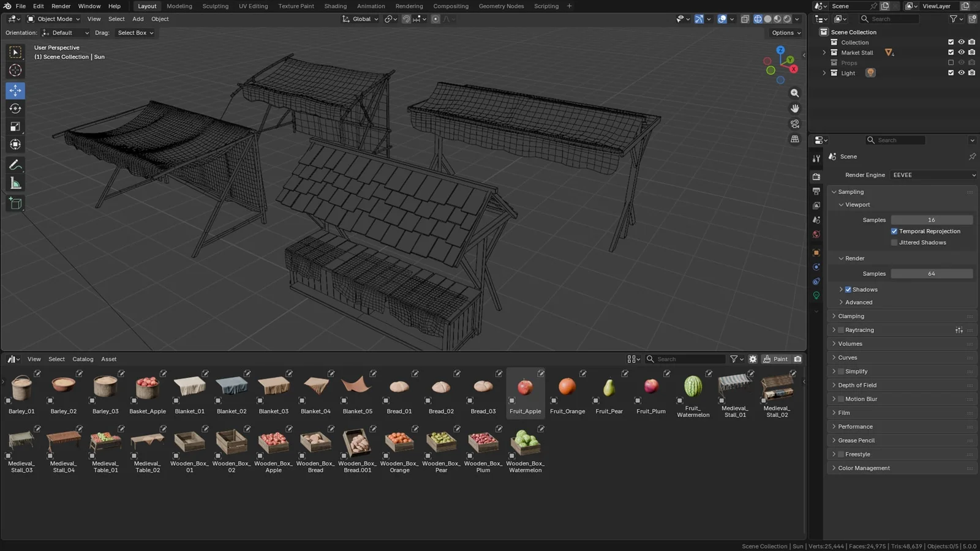The width and height of the screenshot is (980, 551).
Task: Hide the Props collection with its eye toggle
Action: pyautogui.click(x=960, y=62)
